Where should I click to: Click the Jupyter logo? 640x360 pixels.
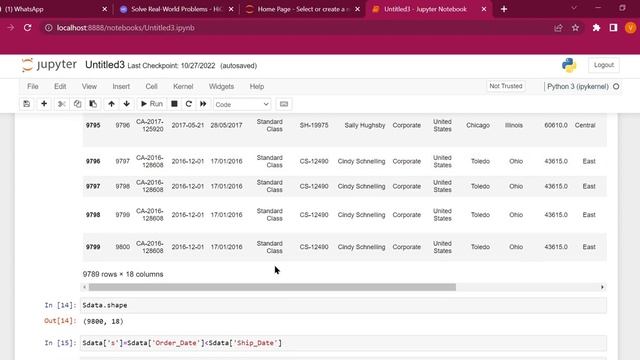click(49, 65)
